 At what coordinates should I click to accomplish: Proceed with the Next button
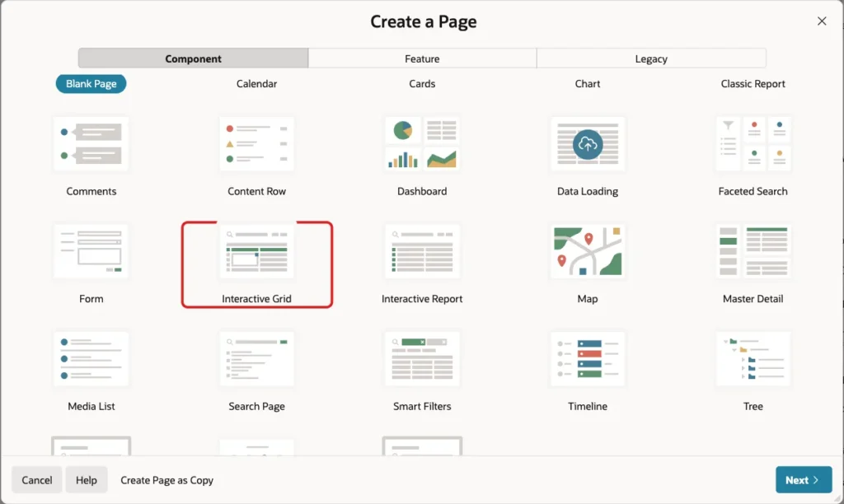click(x=804, y=480)
